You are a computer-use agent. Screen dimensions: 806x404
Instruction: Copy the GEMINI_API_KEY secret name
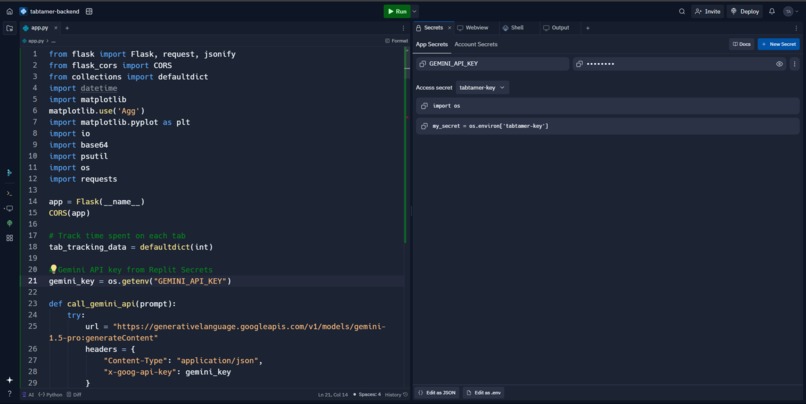point(423,64)
